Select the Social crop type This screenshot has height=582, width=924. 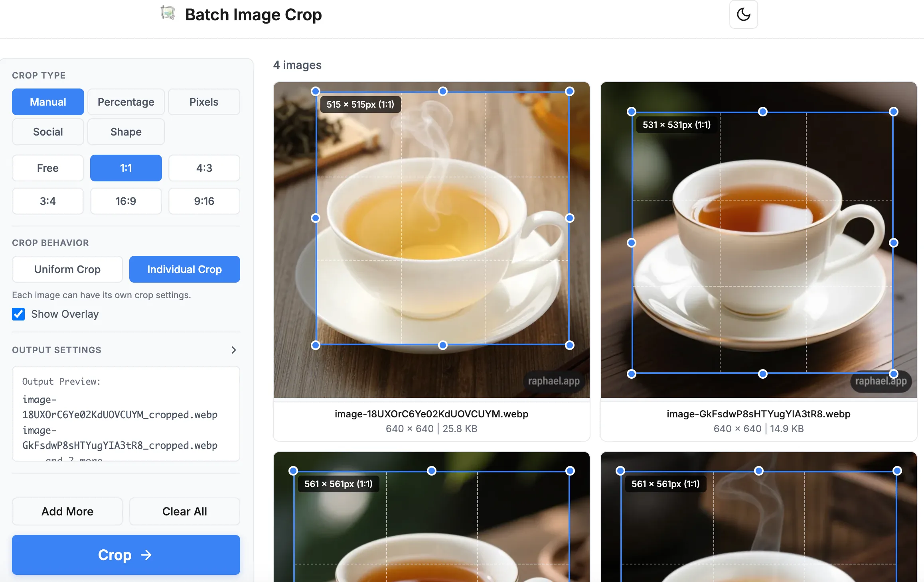point(47,132)
